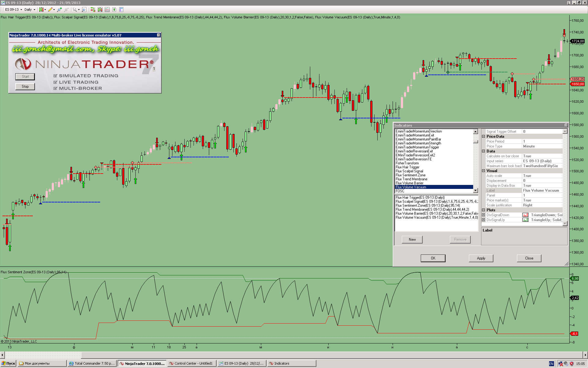
Task: Open the chart trader icon in toolbar
Action: pyautogui.click(x=93, y=10)
